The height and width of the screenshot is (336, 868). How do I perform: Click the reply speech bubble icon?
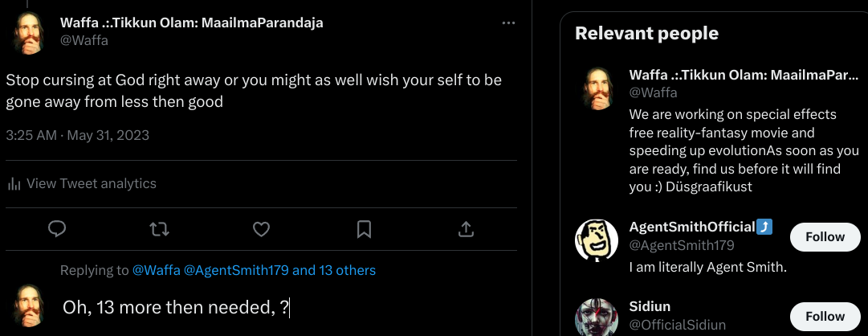57,230
